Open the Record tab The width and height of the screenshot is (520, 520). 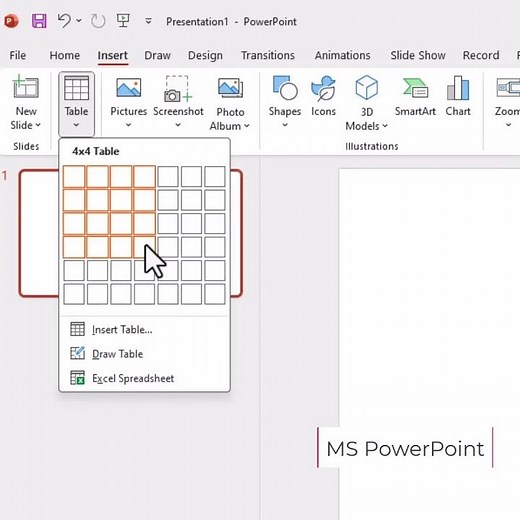481,55
